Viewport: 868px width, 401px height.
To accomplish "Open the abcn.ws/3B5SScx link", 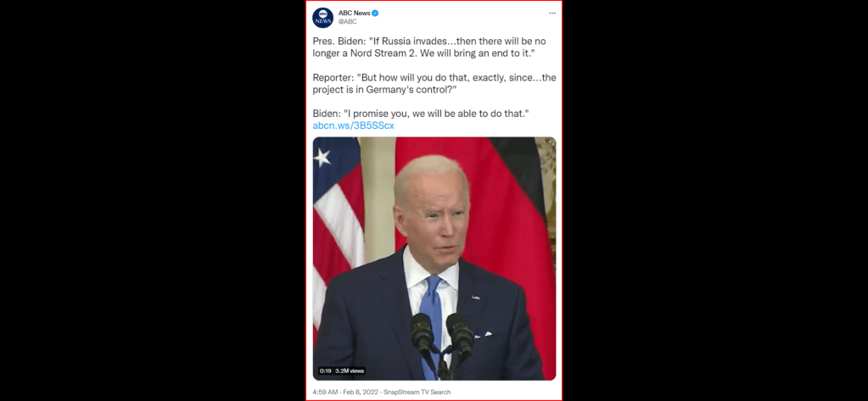I will tap(353, 125).
